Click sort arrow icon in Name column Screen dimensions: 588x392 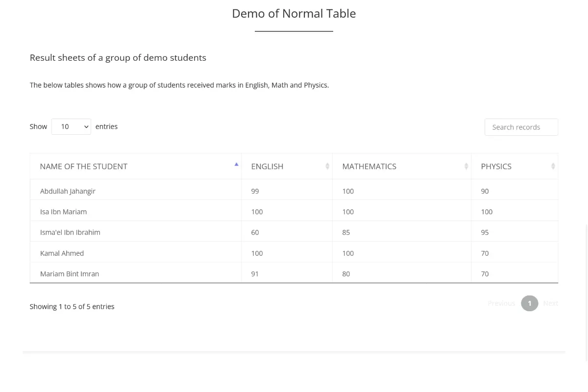tap(236, 164)
